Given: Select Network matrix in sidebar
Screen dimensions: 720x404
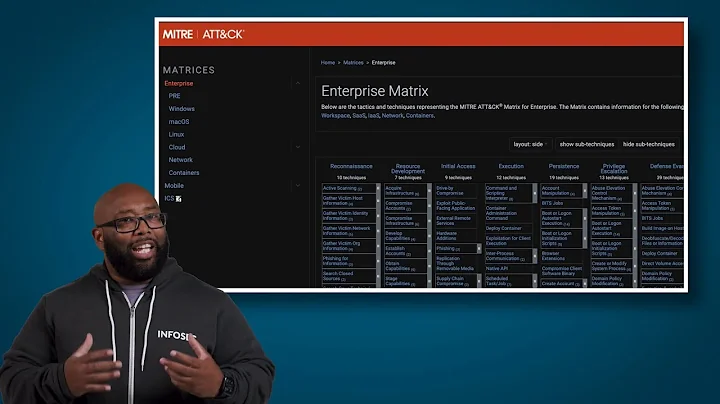Looking at the screenshot, I should tap(180, 160).
